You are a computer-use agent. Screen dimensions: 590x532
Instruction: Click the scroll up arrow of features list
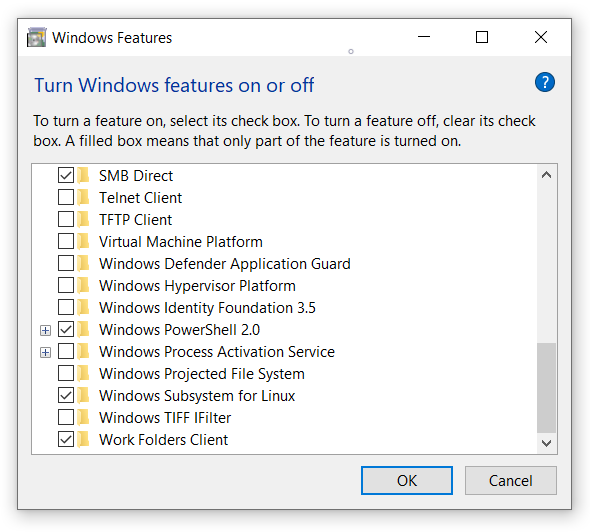[x=546, y=175]
